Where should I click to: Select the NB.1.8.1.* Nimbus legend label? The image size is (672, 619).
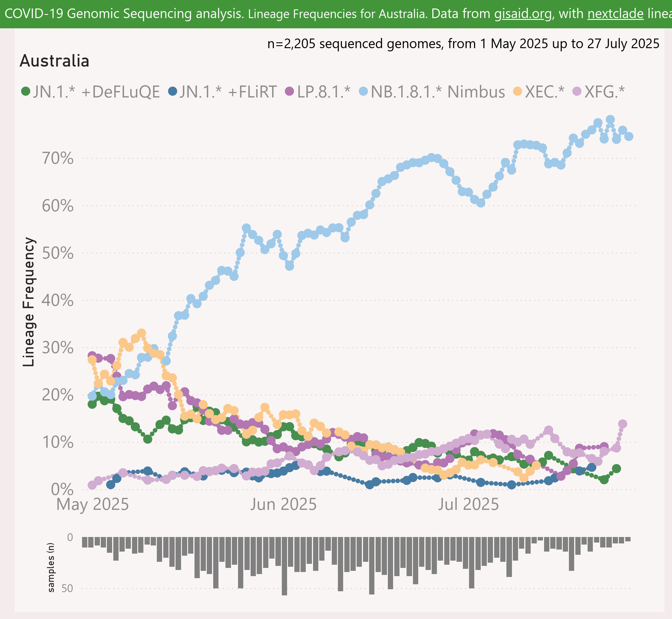click(x=438, y=92)
